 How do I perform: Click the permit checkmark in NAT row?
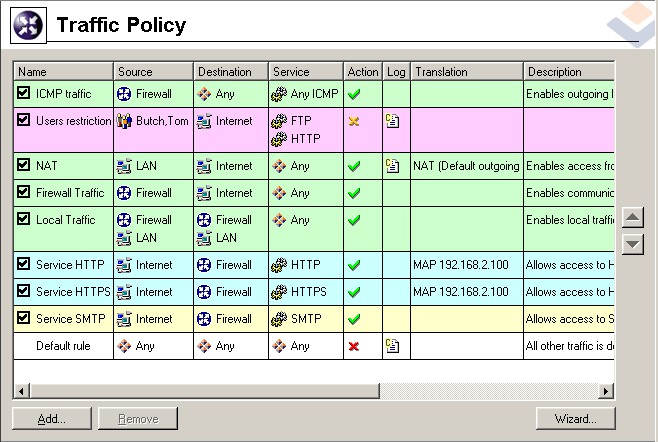click(x=354, y=166)
